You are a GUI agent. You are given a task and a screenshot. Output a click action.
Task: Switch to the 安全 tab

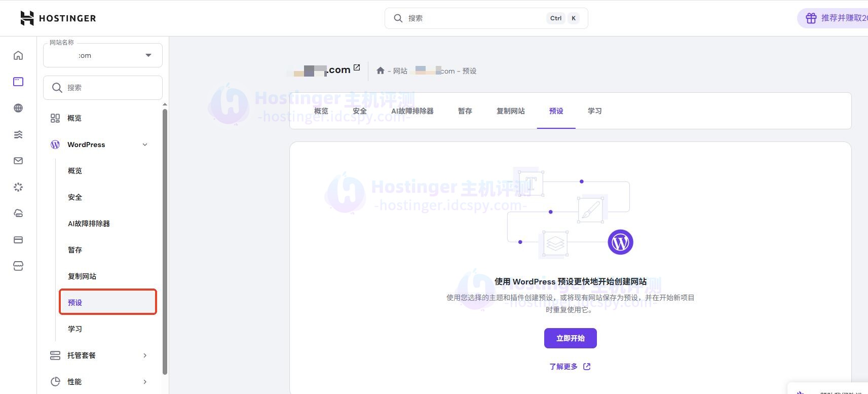[x=360, y=111]
